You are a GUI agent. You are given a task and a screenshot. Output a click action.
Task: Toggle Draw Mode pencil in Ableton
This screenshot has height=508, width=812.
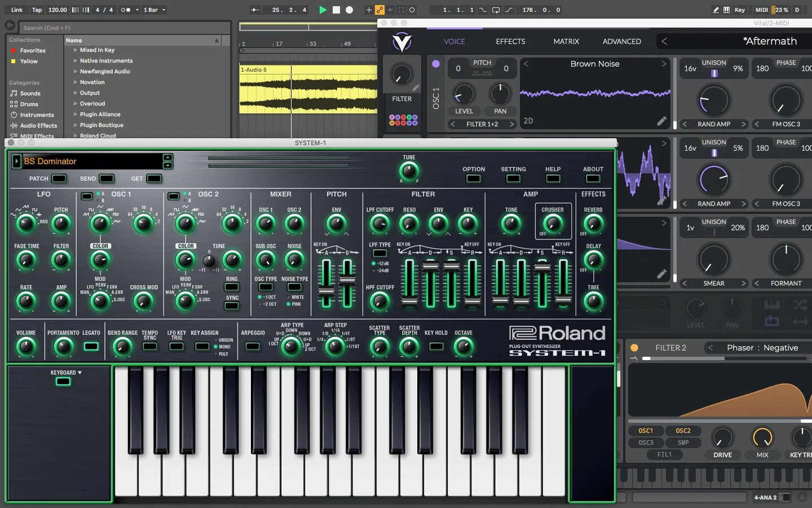pyautogui.click(x=716, y=10)
